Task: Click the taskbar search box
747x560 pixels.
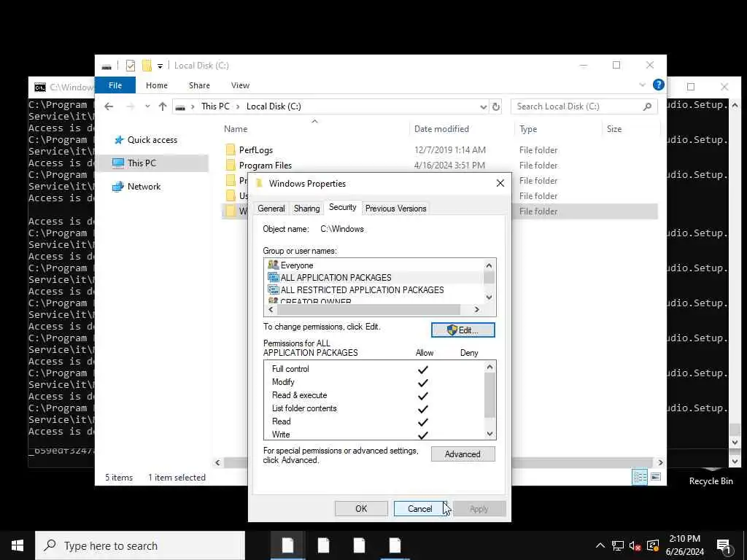Action: click(x=140, y=545)
